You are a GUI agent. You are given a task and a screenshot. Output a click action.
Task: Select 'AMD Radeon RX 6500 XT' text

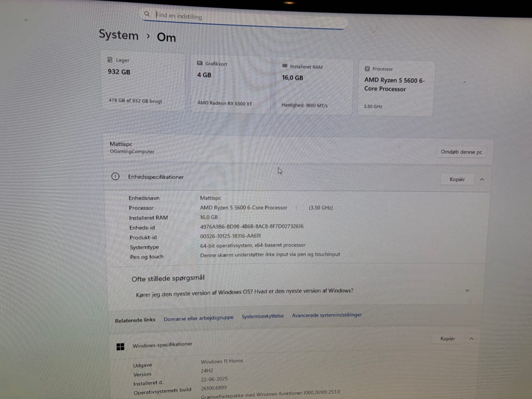(224, 103)
